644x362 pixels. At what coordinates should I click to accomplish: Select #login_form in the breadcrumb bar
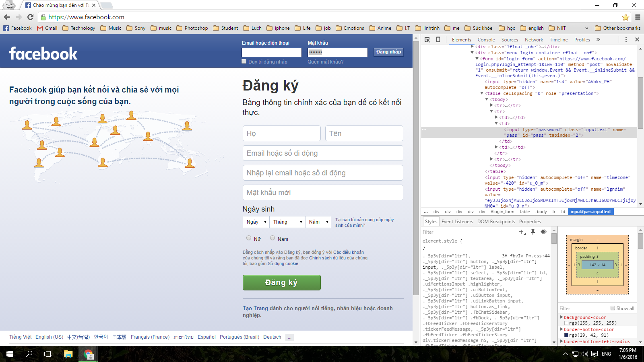pyautogui.click(x=502, y=212)
